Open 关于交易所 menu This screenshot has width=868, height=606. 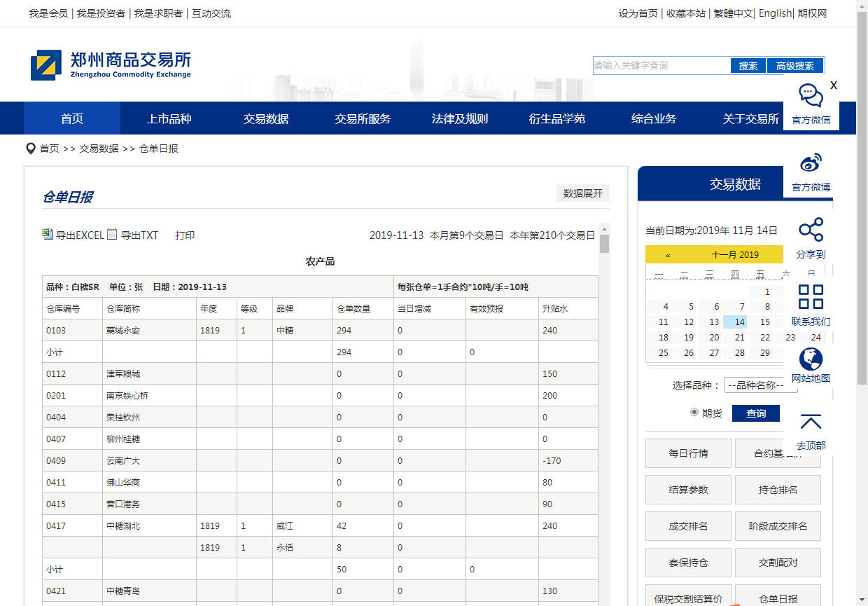pos(751,118)
